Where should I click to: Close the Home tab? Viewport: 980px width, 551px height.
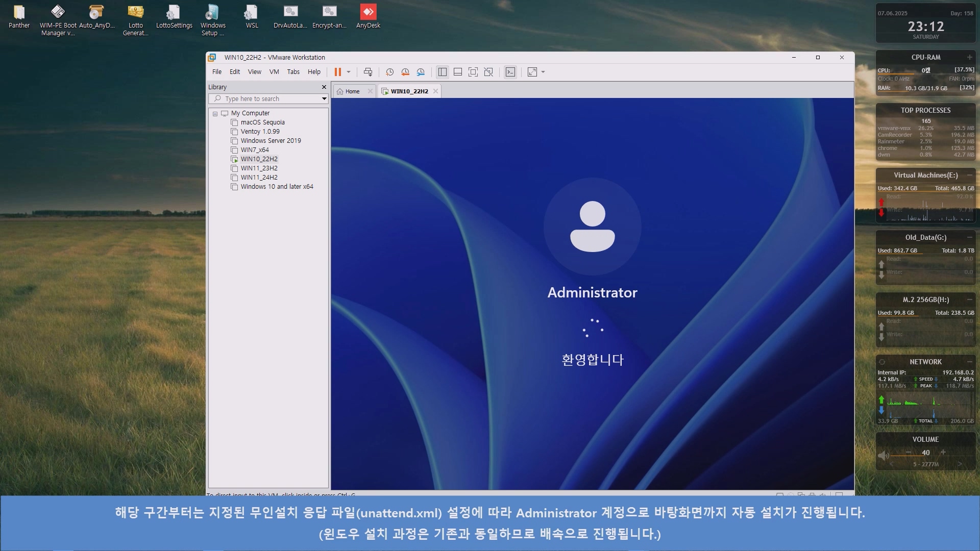coord(371,91)
